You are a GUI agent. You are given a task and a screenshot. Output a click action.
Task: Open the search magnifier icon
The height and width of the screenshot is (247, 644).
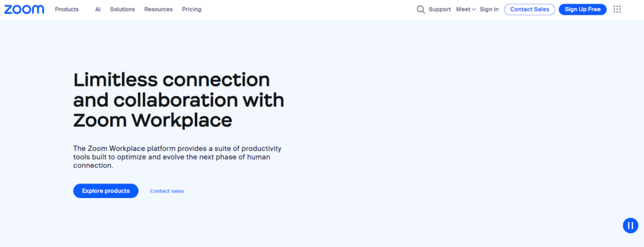tap(421, 9)
